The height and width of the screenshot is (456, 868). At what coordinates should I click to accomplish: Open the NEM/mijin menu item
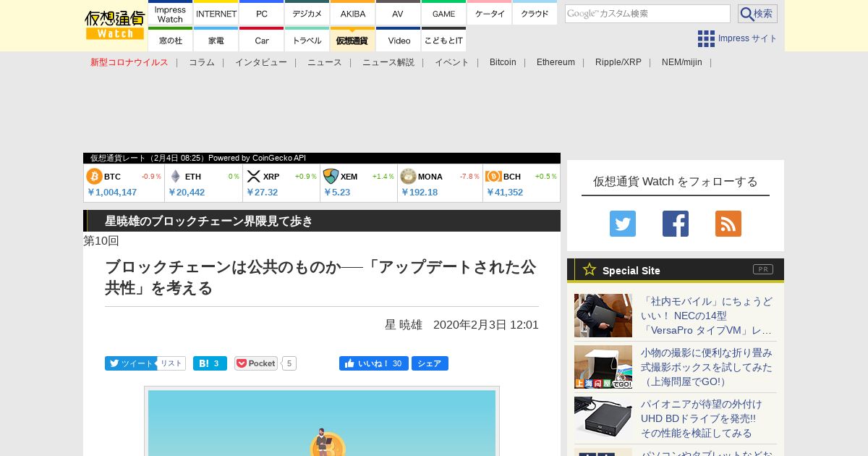pos(682,62)
